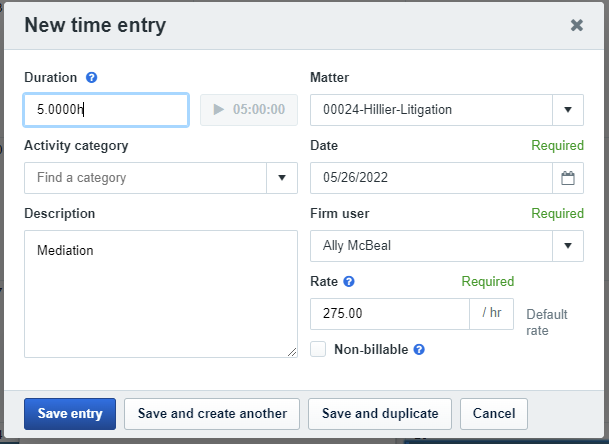609x444 pixels.
Task: Edit the Rate amount field
Action: tap(390, 314)
